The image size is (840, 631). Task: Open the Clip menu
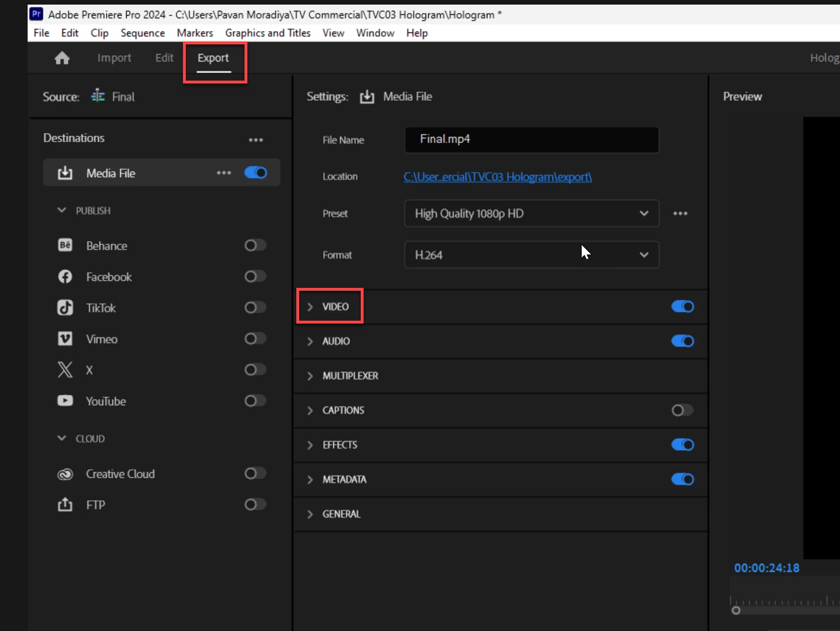pyautogui.click(x=100, y=33)
